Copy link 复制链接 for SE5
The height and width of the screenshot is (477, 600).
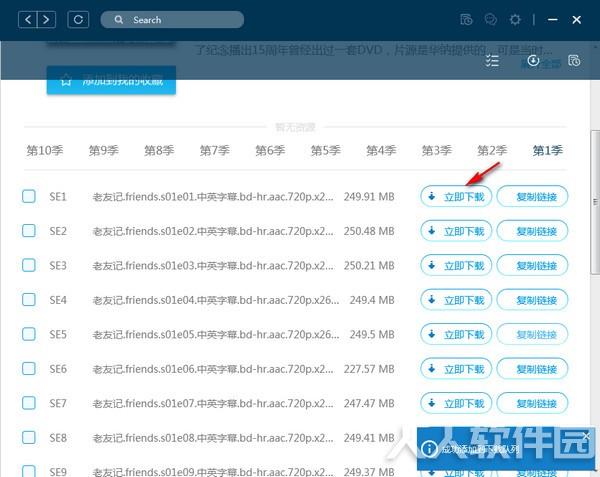[x=532, y=334]
